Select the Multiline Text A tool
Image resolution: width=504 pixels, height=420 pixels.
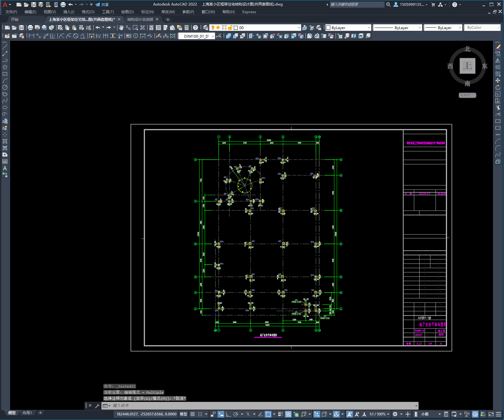(x=5, y=168)
